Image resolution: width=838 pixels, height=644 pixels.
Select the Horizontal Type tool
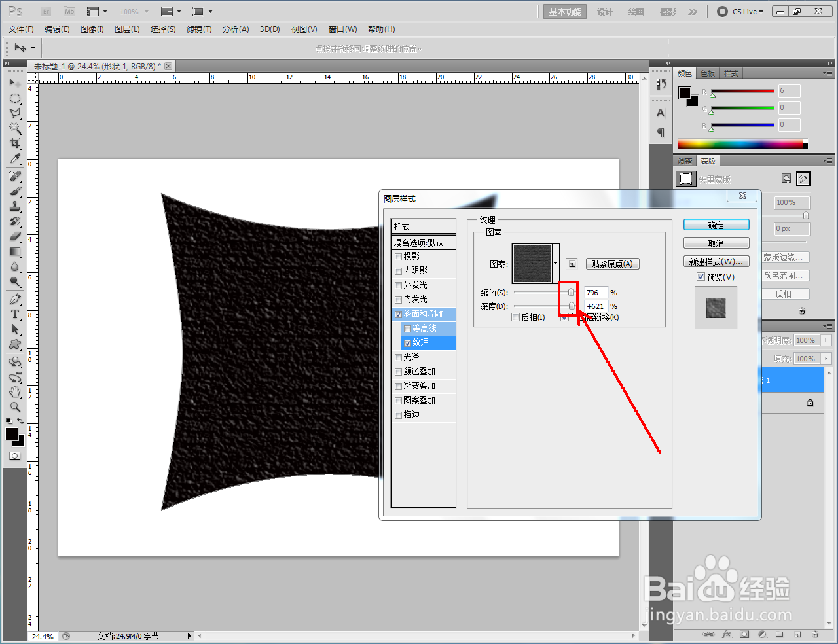15,314
